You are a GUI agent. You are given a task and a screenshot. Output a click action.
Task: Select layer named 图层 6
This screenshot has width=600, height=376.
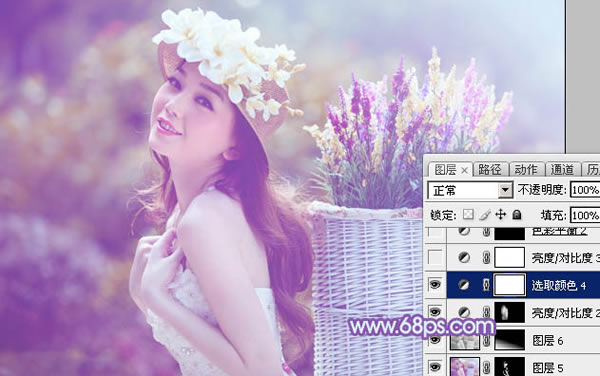click(547, 340)
